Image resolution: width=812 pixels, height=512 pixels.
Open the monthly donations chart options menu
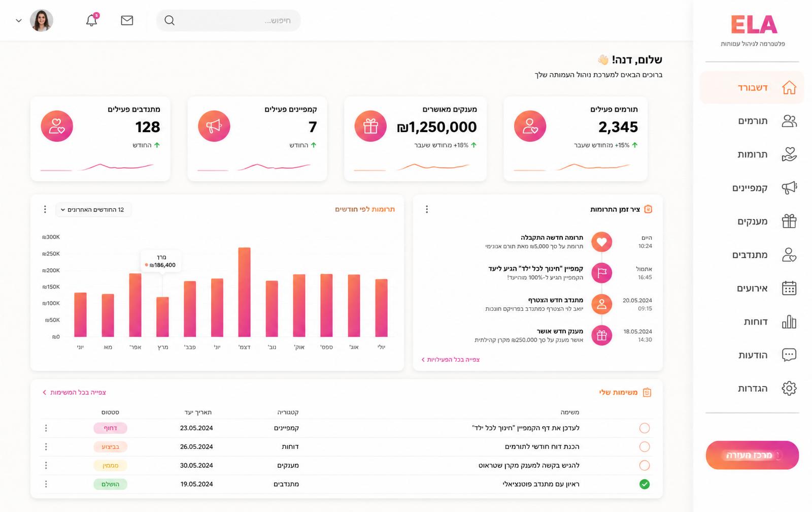click(x=45, y=209)
